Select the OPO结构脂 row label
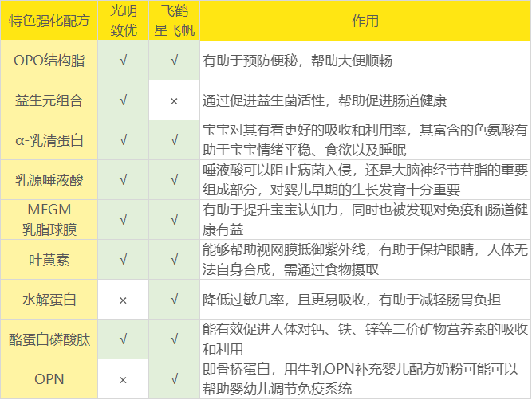The height and width of the screenshot is (400, 532). (x=49, y=61)
